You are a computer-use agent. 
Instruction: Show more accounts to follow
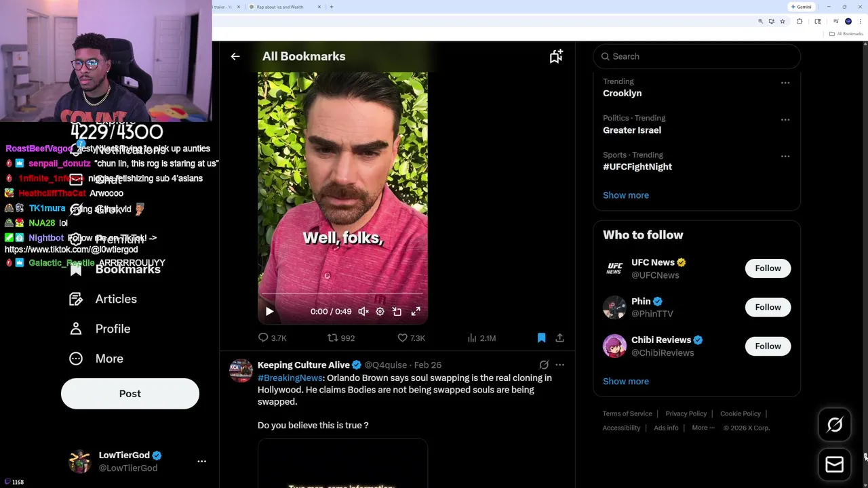626,381
